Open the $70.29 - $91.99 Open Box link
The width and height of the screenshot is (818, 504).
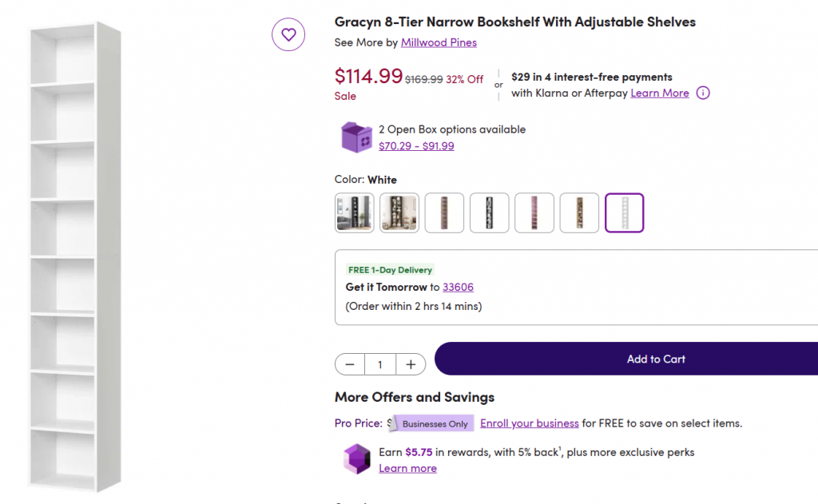coord(416,145)
